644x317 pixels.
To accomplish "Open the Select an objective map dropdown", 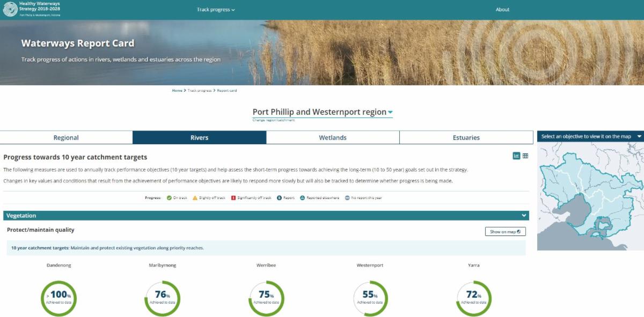I will coord(590,136).
